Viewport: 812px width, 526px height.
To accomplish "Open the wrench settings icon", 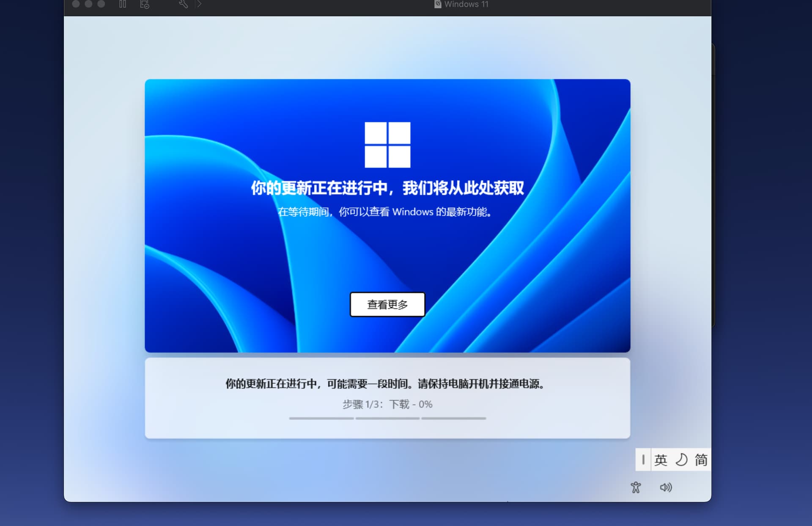I will click(183, 4).
